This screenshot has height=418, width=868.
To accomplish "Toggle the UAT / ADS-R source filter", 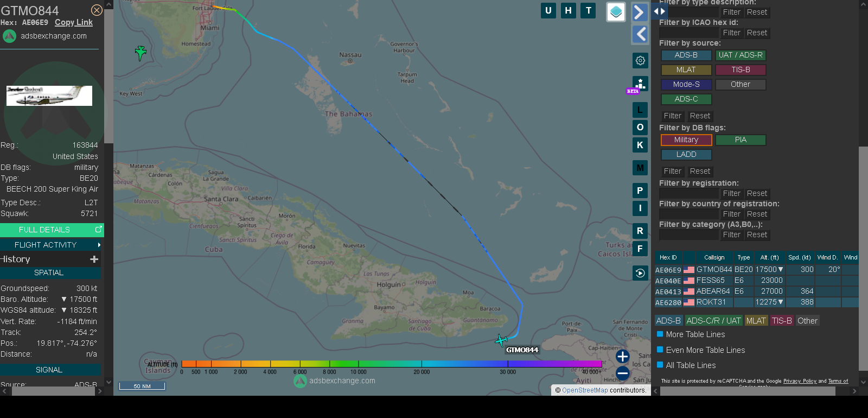I will click(741, 55).
